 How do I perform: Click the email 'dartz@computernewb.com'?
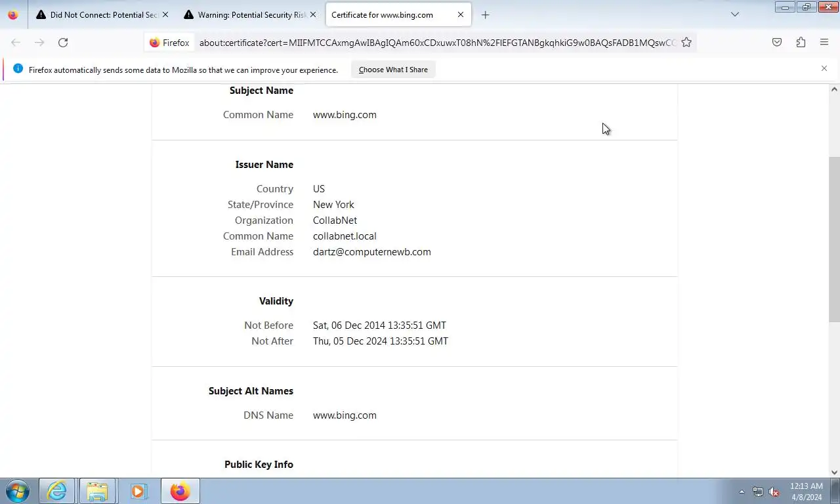[372, 252]
